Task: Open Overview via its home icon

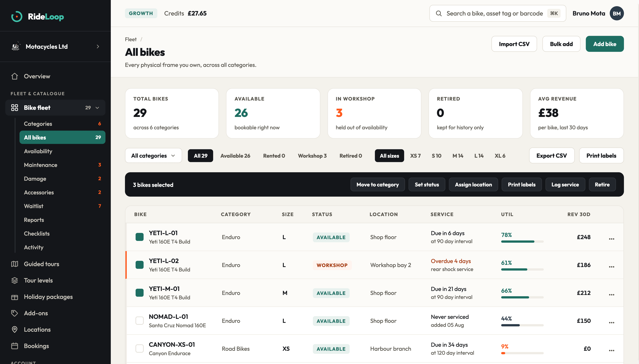Action: (14, 76)
